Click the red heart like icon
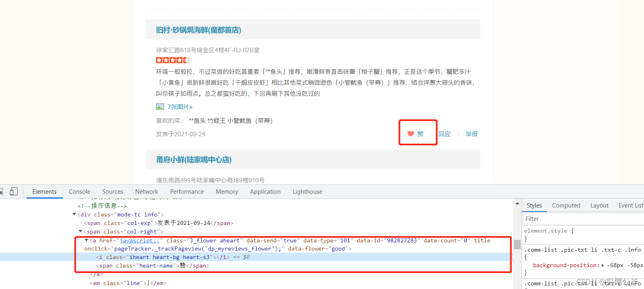 [411, 134]
